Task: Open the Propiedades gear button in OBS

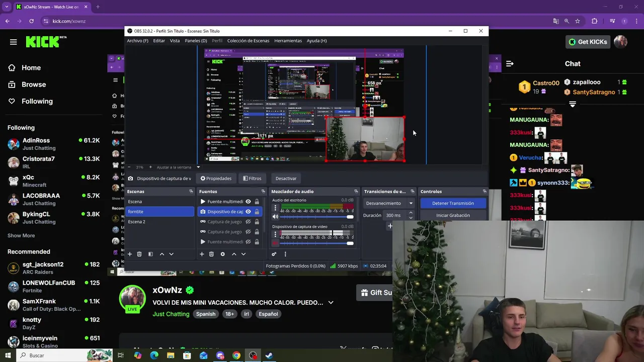Action: click(x=216, y=178)
